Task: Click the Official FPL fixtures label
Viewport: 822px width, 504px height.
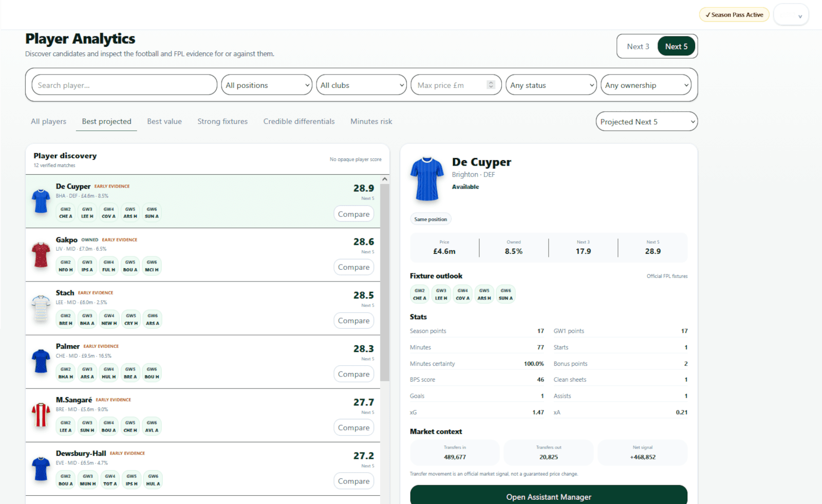Action: point(667,276)
